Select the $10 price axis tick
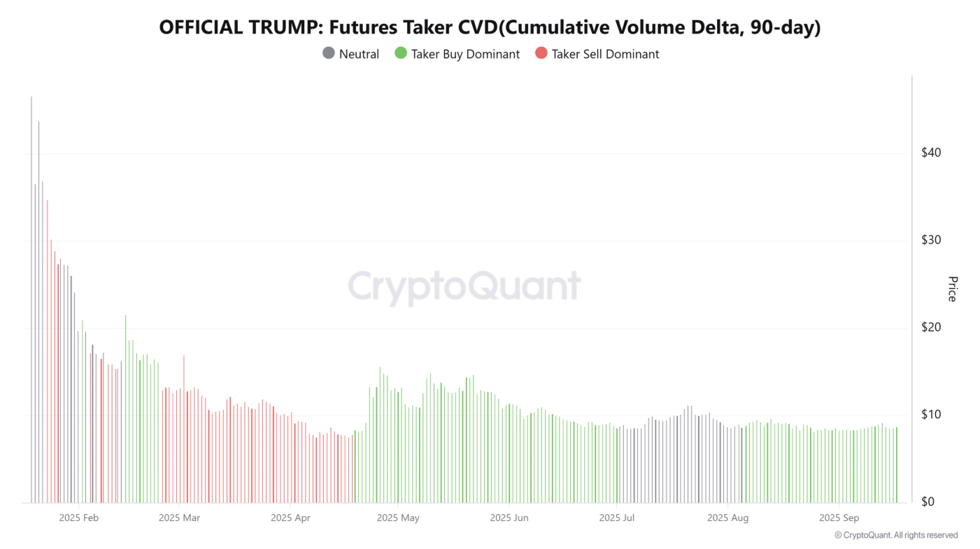This screenshot has width=980, height=549. click(931, 415)
